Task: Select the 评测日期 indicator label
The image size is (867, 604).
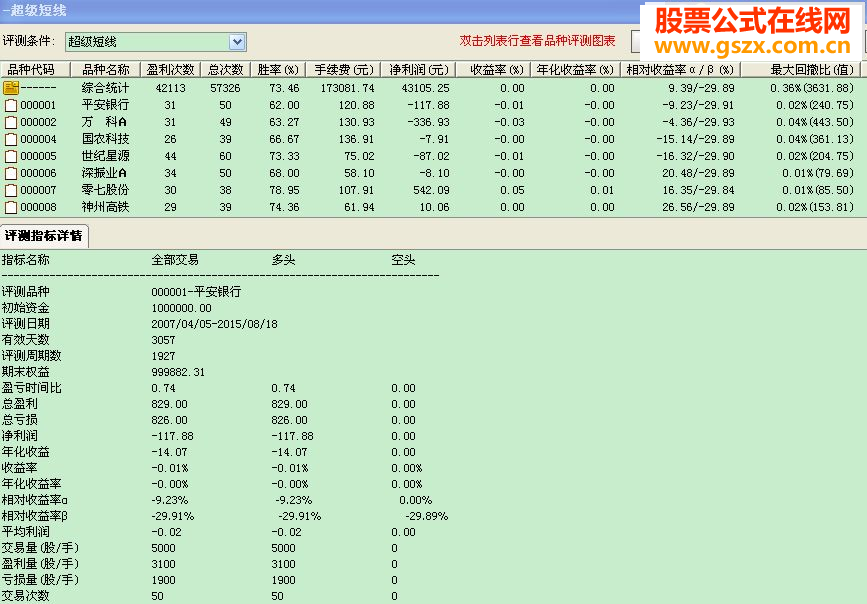Action: (25, 324)
